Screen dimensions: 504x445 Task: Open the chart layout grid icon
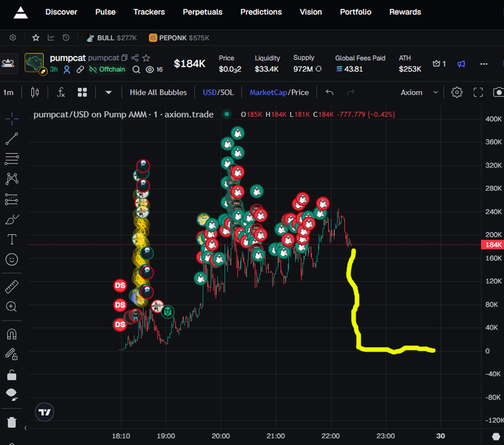click(x=82, y=93)
